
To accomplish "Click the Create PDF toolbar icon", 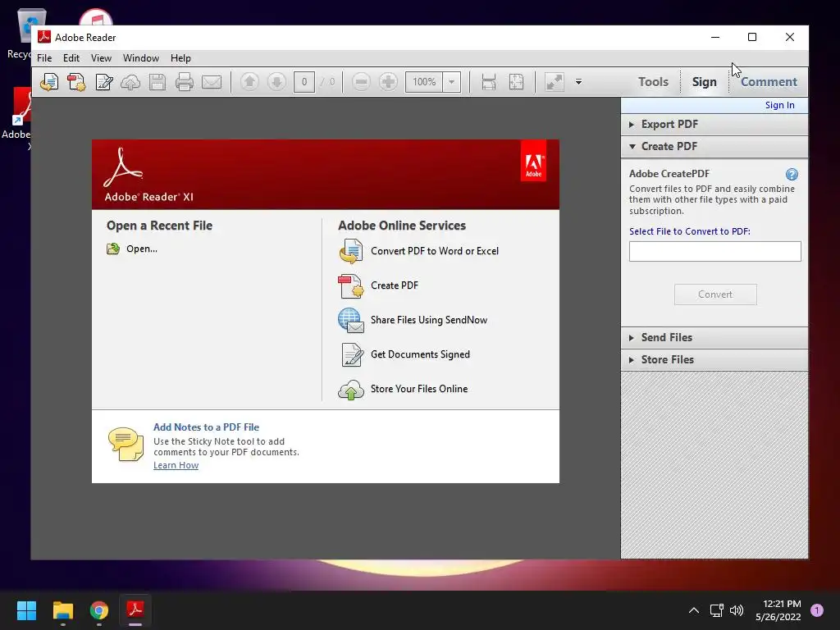I will [76, 82].
